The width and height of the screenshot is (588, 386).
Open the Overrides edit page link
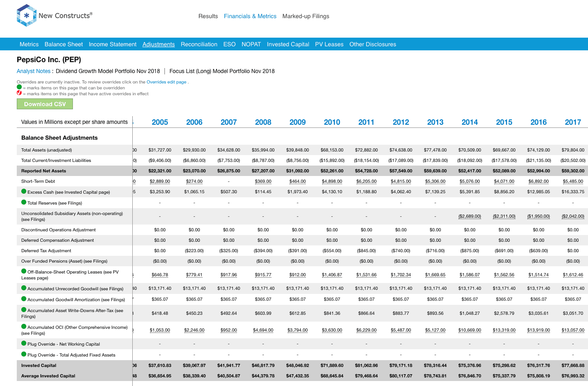pyautogui.click(x=167, y=82)
